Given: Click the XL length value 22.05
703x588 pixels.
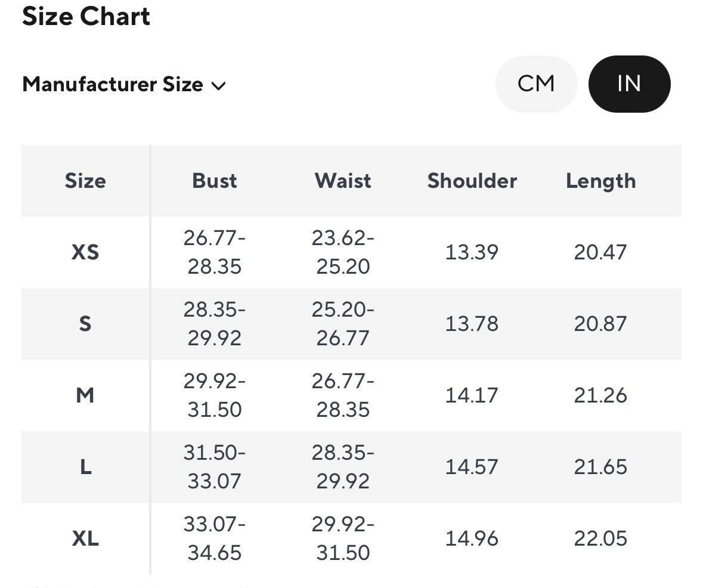Looking at the screenshot, I should [x=600, y=539].
